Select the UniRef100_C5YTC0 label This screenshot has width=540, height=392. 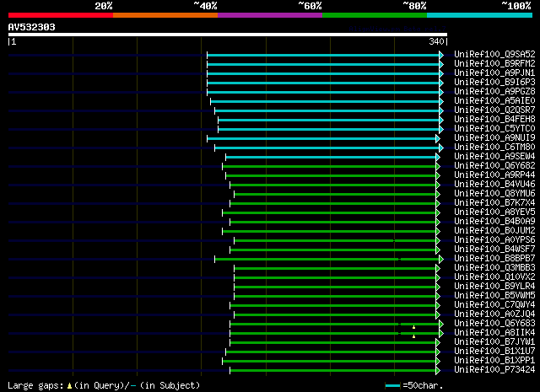point(494,129)
